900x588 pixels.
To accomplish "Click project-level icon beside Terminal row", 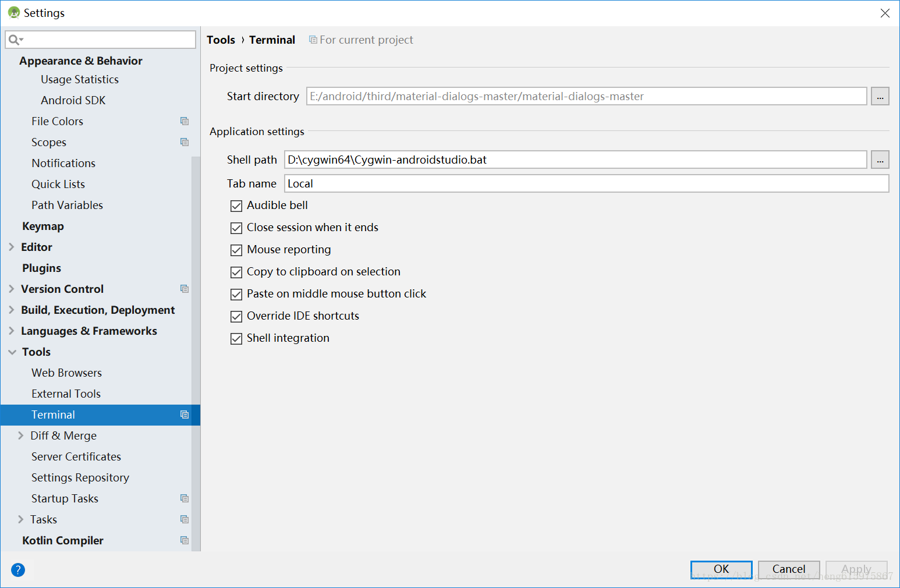I will 185,415.
